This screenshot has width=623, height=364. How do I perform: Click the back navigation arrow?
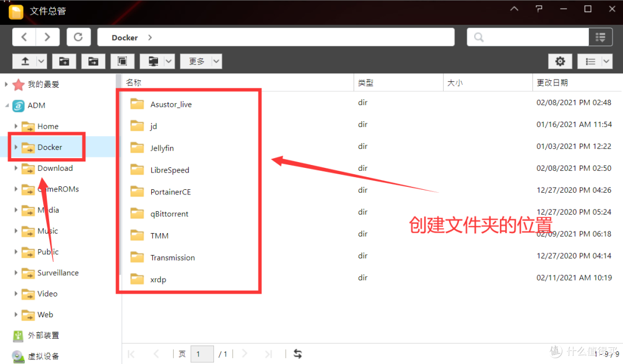(24, 37)
